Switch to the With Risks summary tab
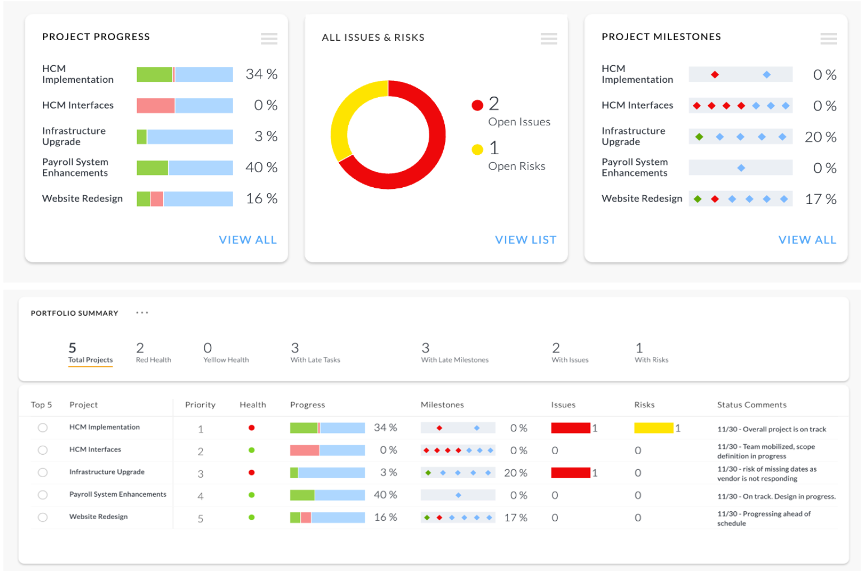 [651, 353]
